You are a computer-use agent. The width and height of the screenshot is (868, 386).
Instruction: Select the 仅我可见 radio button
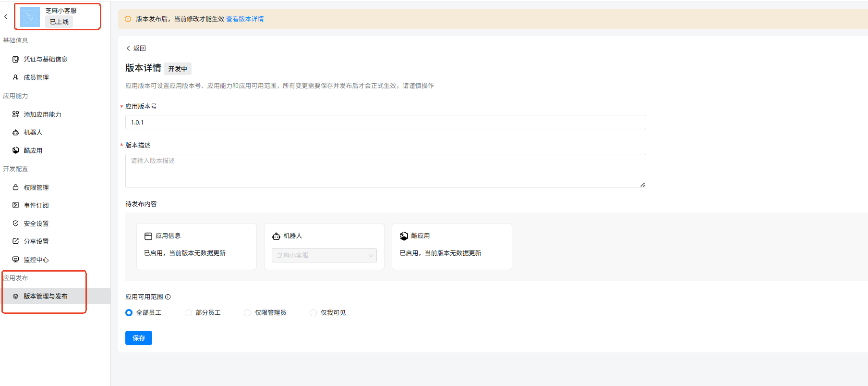pos(313,313)
